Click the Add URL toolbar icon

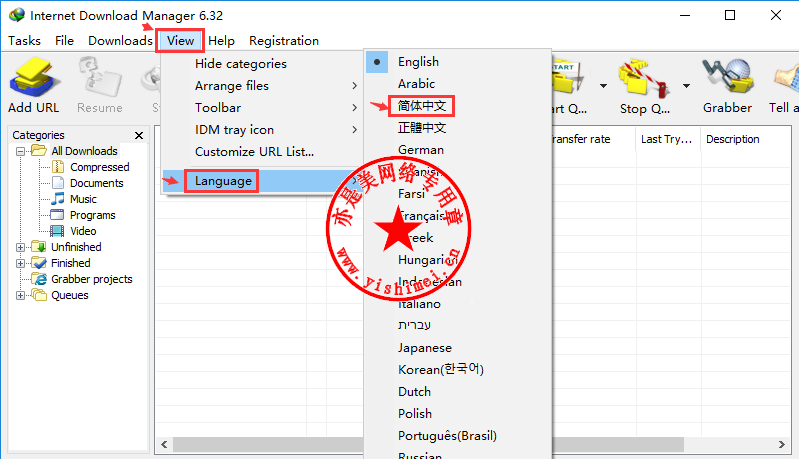[x=35, y=77]
